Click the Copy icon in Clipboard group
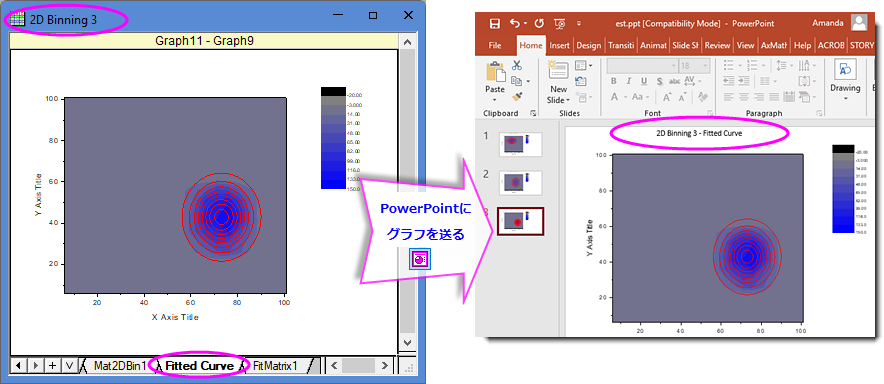 coord(516,81)
